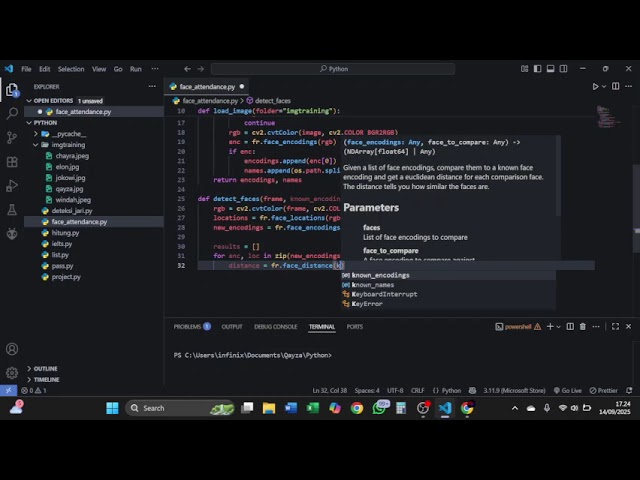Open terminal panel more actions ellipsis
The image size is (640, 480).
[x=596, y=327]
